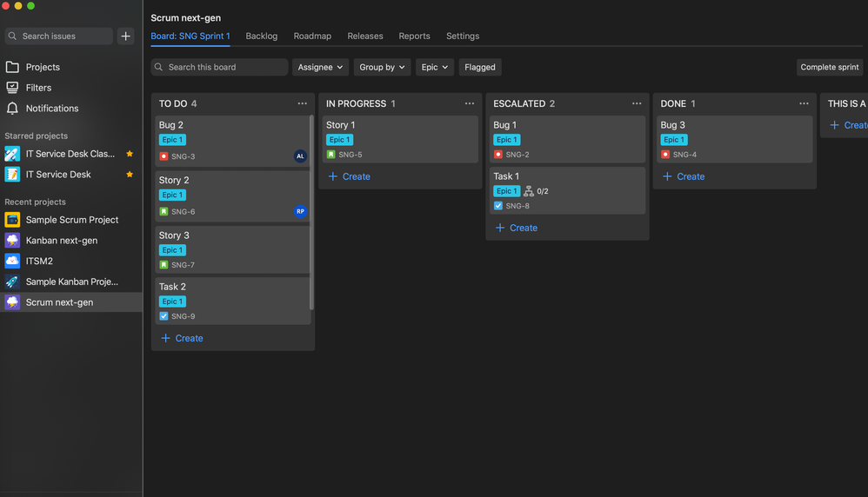Screen dimensions: 868x497
Task: Click THIS IS A column header
Action: 846,103
